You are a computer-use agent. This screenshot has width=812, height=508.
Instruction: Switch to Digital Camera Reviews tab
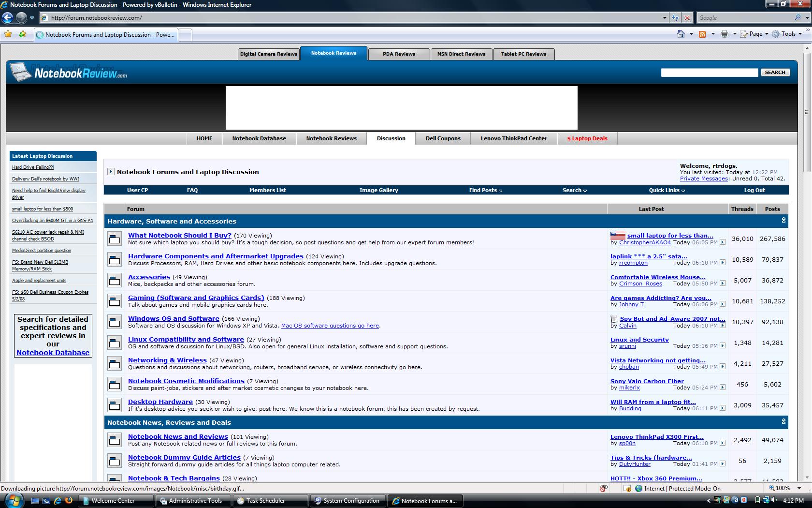269,54
